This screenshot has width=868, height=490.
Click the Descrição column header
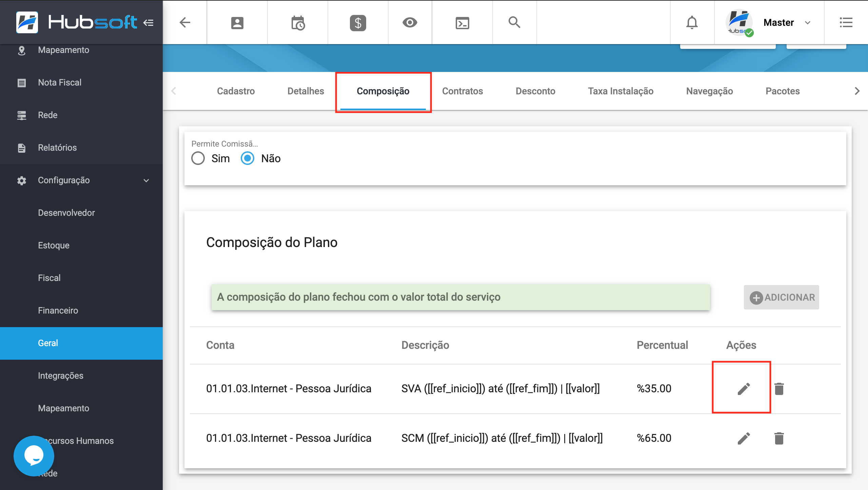(425, 345)
